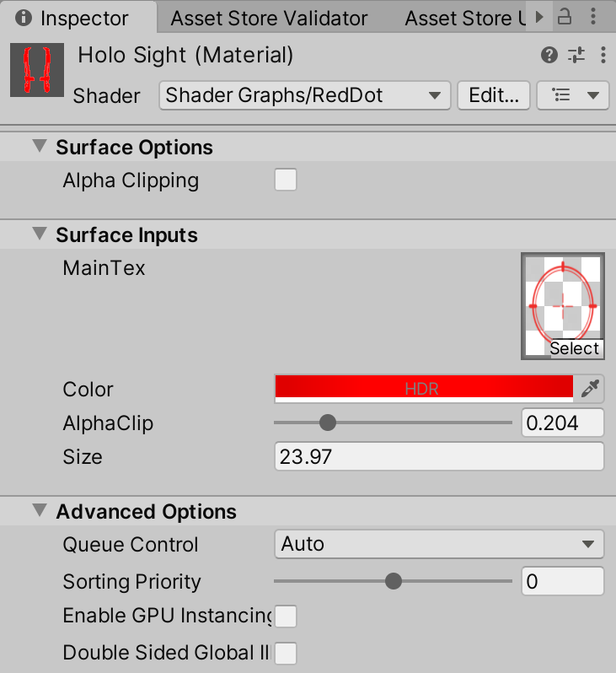The height and width of the screenshot is (673, 616).
Task: Click the Inspector tab info icon
Action: tap(24, 18)
